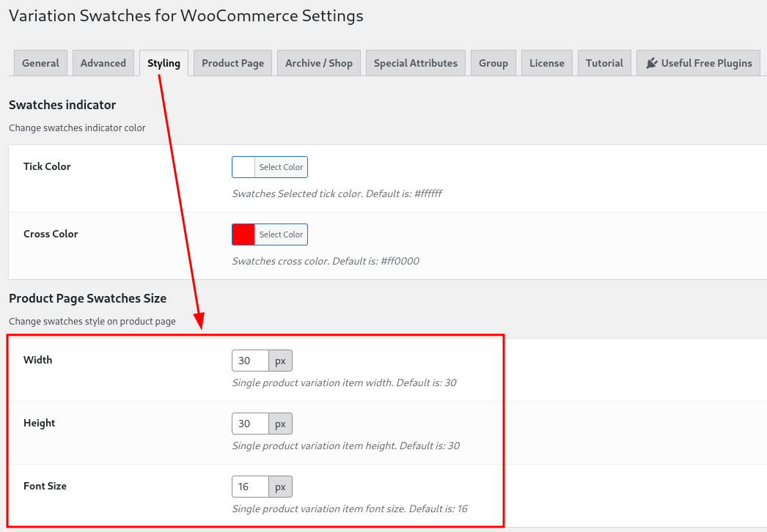Open the Special Attributes tab
767x532 pixels.
(416, 63)
